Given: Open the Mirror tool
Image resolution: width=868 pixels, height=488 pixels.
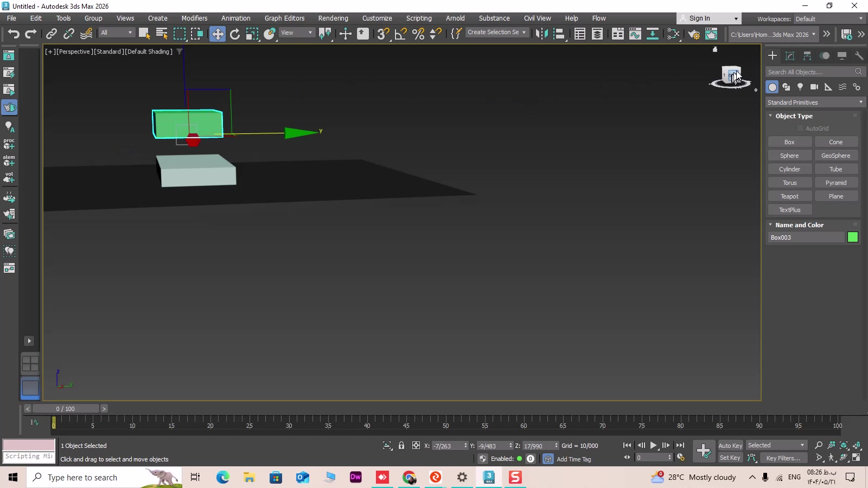Looking at the screenshot, I should coord(541,34).
